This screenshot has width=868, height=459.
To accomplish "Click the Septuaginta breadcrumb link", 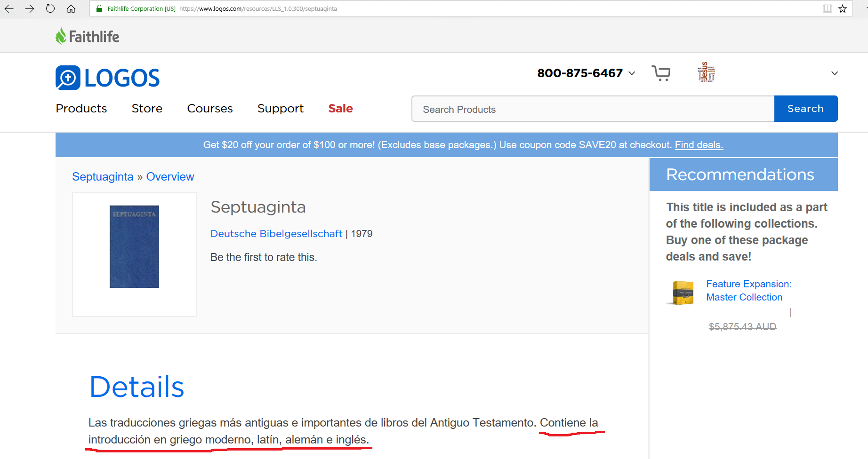I will 103,177.
